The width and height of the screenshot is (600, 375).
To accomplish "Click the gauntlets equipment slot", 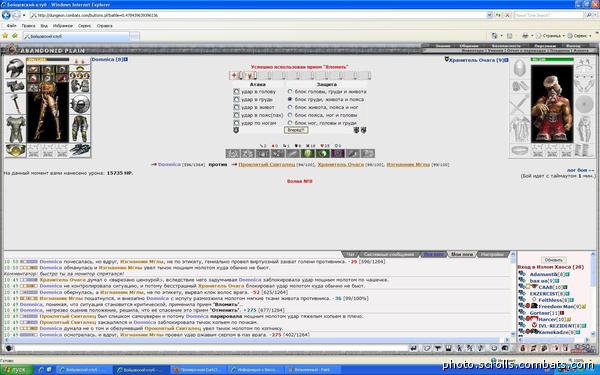I will click(80, 86).
